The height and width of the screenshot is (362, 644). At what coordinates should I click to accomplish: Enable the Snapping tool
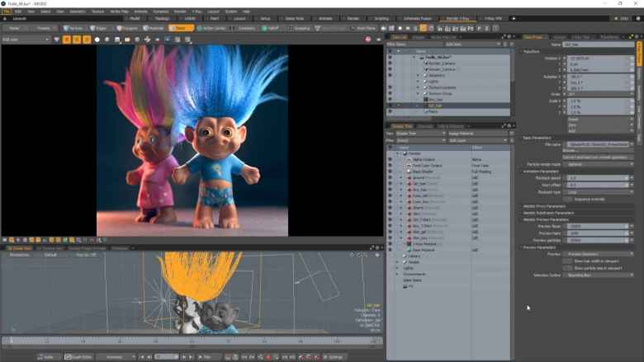coord(301,28)
